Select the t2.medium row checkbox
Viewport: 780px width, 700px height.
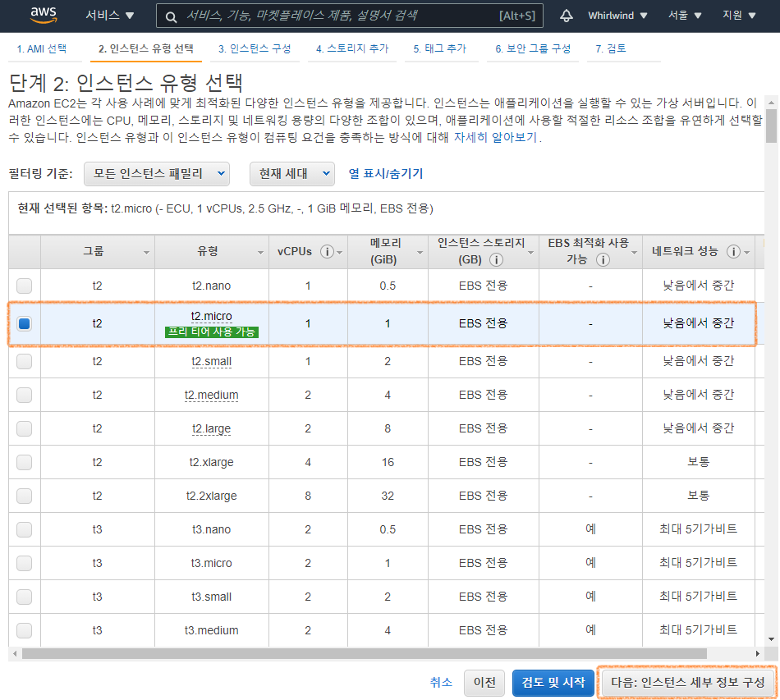click(25, 396)
